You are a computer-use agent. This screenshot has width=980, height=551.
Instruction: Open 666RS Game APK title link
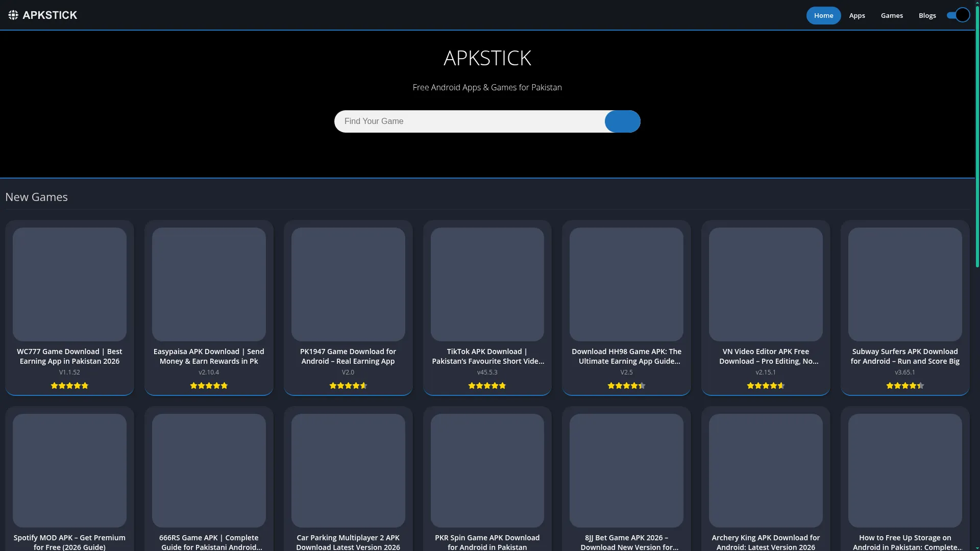click(x=211, y=542)
